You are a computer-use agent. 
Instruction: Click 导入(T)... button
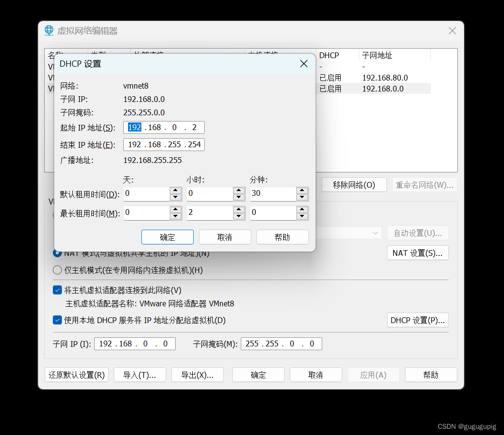click(140, 375)
